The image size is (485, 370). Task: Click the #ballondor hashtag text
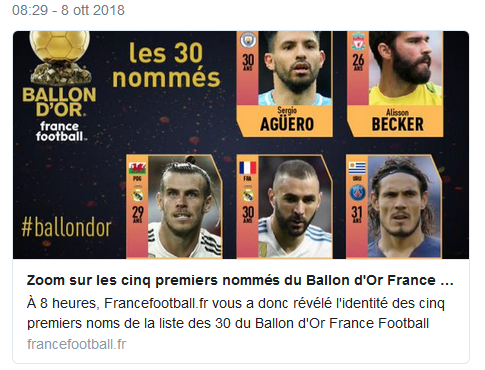pyautogui.click(x=66, y=228)
